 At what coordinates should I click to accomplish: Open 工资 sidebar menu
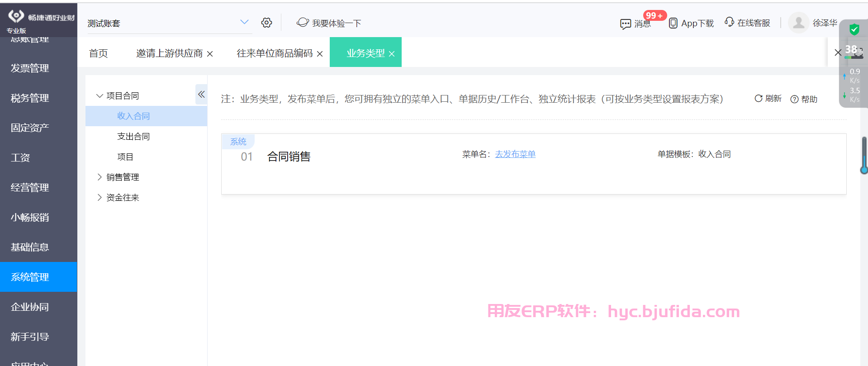coord(38,158)
